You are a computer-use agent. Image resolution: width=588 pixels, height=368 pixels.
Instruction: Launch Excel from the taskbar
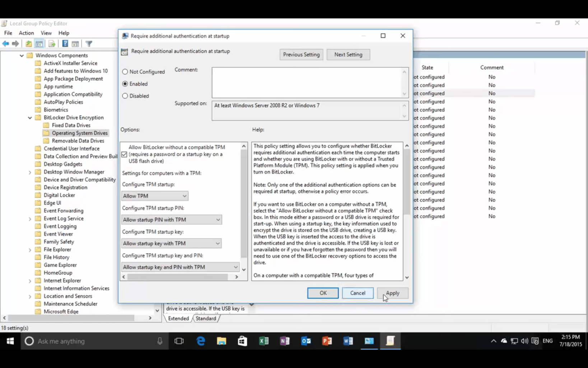tap(264, 341)
